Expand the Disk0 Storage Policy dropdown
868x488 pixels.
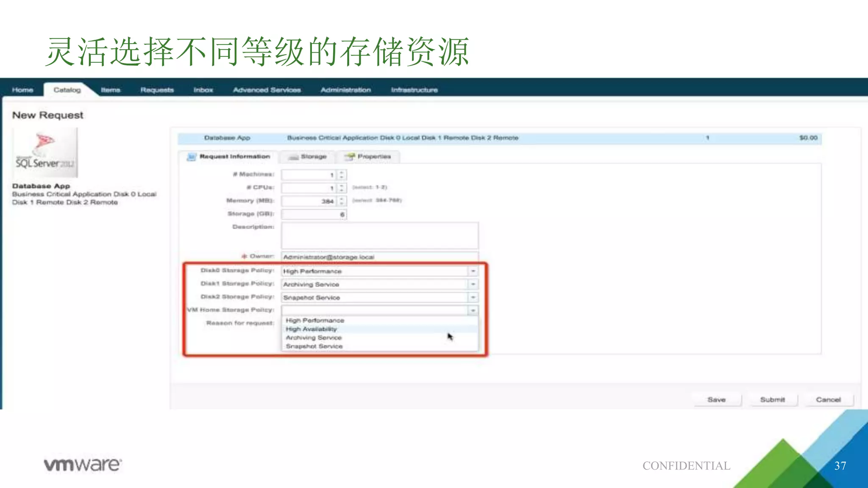pos(473,271)
